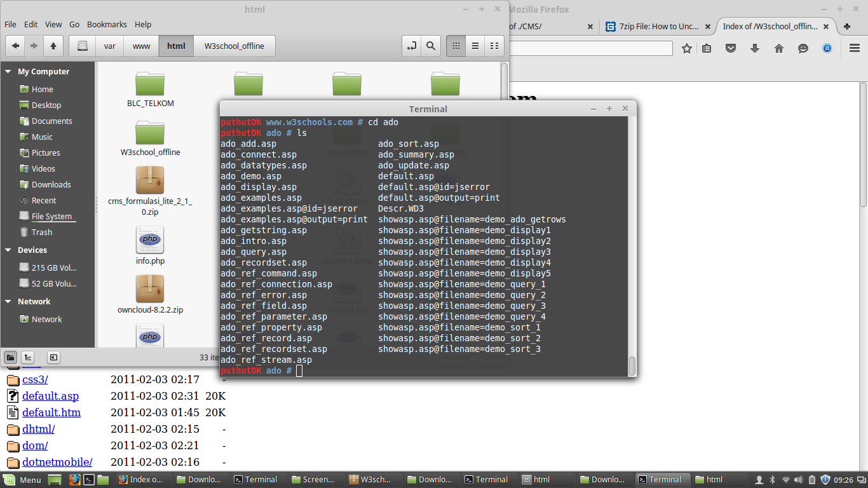Open the default.htm link
The image size is (868, 488).
51,412
